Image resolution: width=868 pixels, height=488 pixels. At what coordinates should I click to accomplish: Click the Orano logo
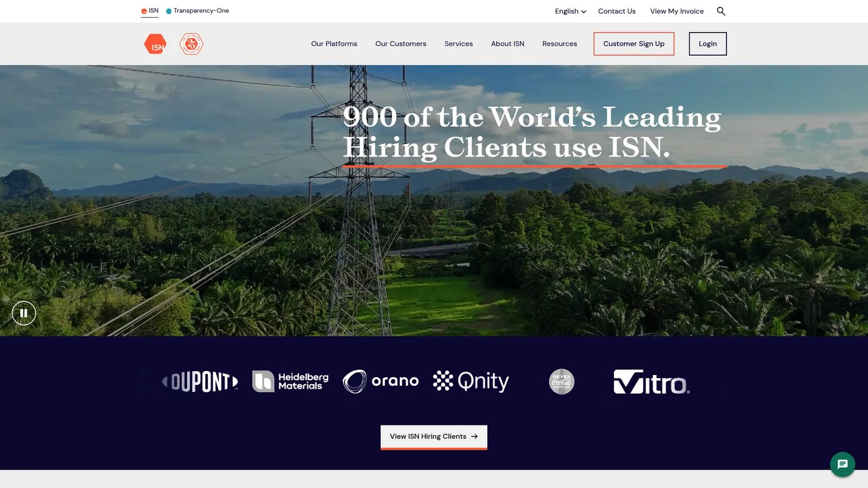click(x=381, y=381)
